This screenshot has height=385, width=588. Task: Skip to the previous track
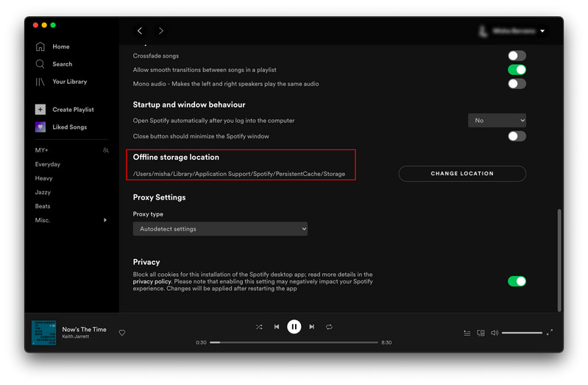point(277,327)
